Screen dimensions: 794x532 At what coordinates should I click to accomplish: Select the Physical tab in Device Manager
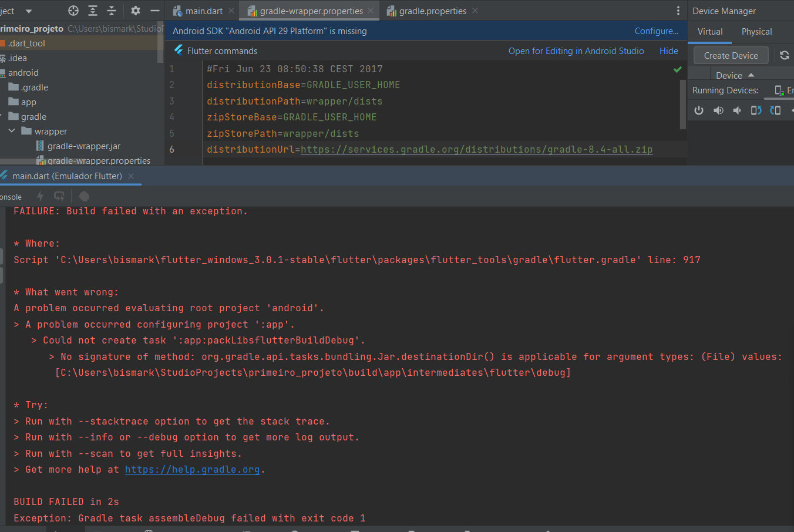coord(756,32)
